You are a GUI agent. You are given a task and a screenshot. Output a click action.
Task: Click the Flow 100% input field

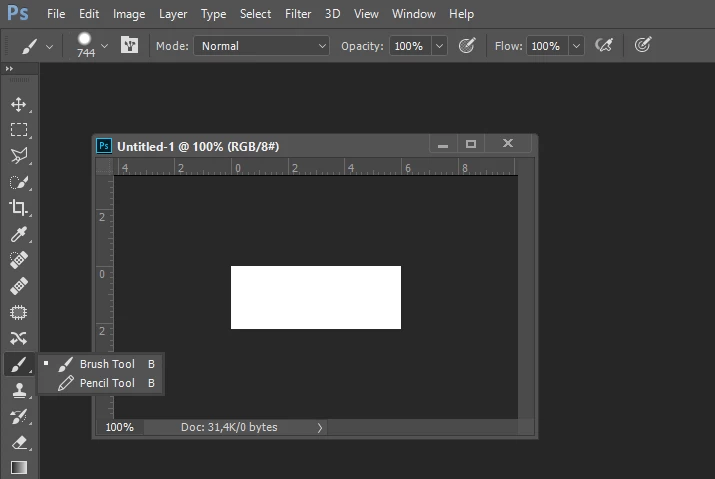click(x=547, y=46)
